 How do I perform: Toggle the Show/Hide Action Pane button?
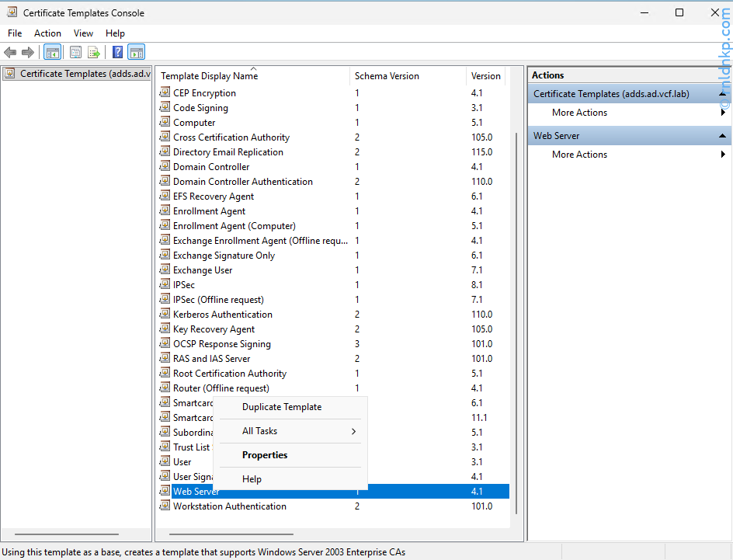coord(136,52)
